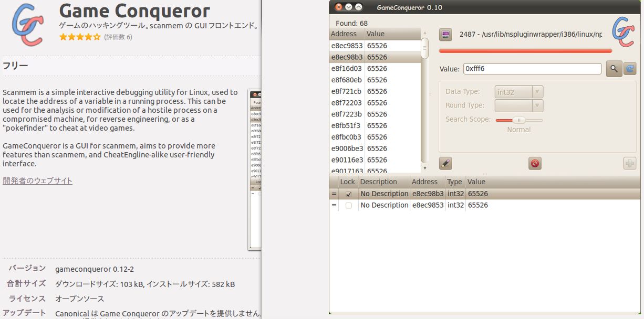The width and height of the screenshot is (644, 319).
Task: Click the Type column header in cheat list
Action: tap(454, 182)
